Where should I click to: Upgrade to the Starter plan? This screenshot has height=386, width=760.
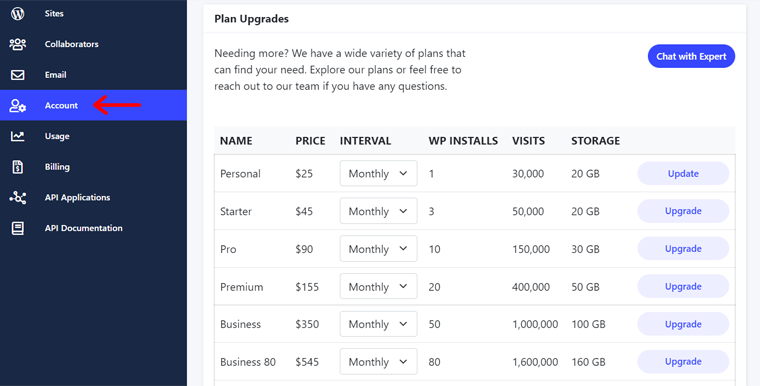[683, 211]
